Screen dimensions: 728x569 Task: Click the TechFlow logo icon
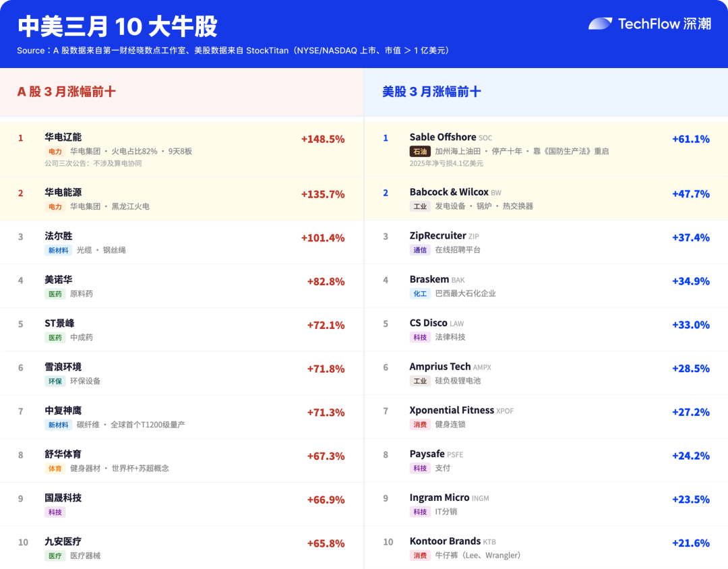point(600,24)
